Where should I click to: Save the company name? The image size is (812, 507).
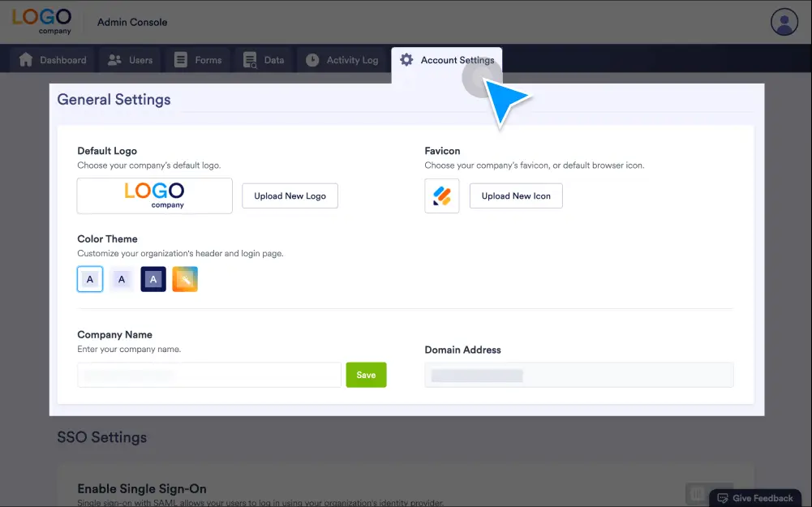click(366, 375)
